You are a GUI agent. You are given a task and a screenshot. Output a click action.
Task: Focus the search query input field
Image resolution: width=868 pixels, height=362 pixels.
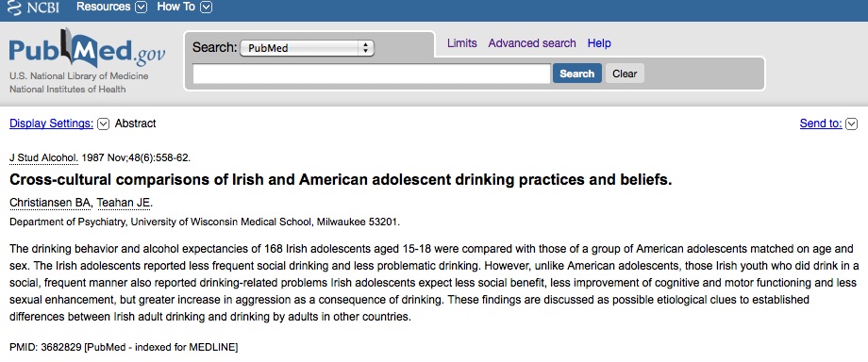(x=372, y=74)
